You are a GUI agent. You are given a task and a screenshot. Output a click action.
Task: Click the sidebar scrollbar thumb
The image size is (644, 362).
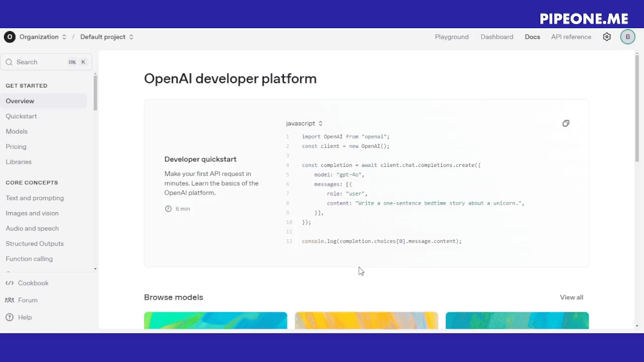95,93
